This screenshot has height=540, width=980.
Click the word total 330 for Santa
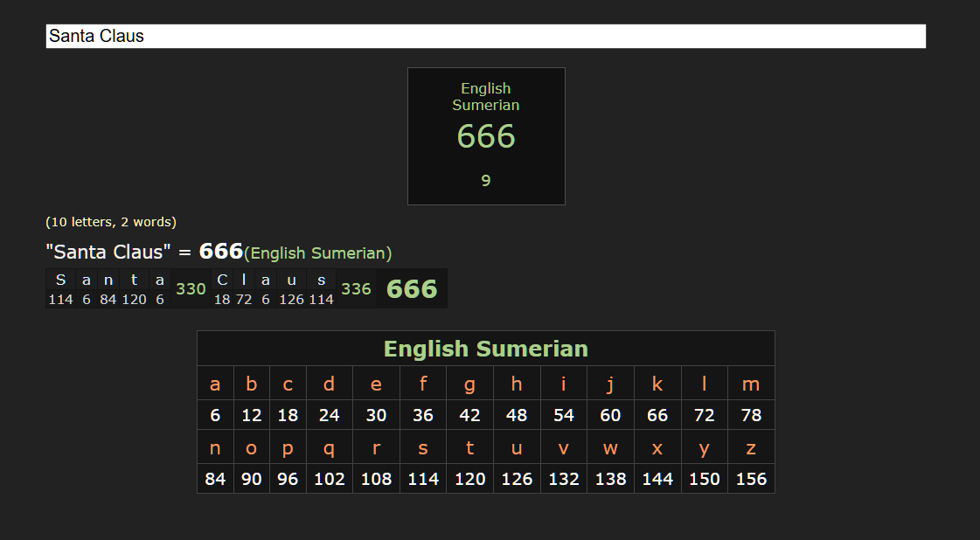(x=191, y=288)
